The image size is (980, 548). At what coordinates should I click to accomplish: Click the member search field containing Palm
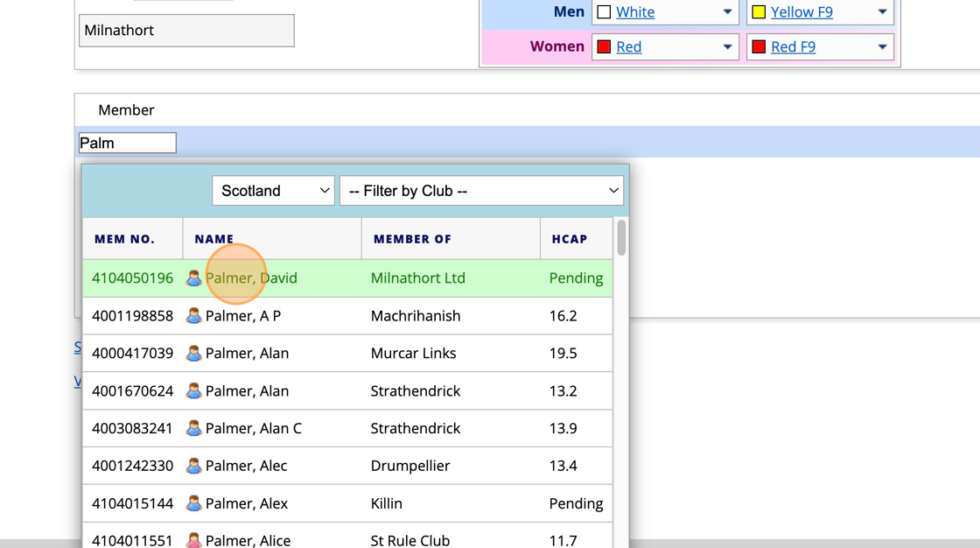pyautogui.click(x=128, y=144)
